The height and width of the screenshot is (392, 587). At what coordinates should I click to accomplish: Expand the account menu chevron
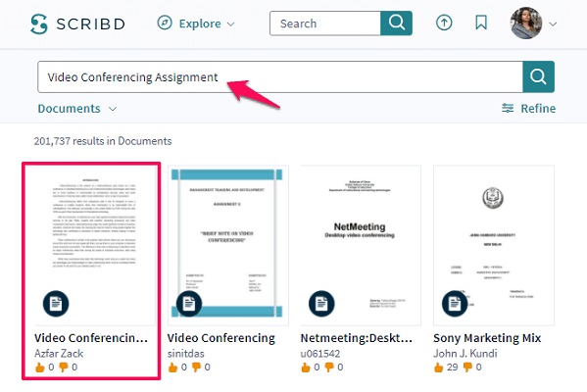[553, 24]
